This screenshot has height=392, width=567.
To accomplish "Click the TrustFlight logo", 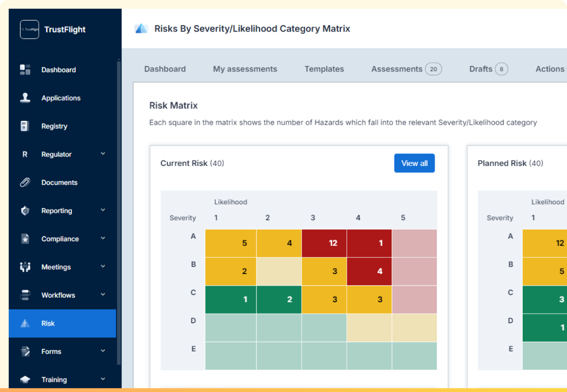I will pos(29,30).
